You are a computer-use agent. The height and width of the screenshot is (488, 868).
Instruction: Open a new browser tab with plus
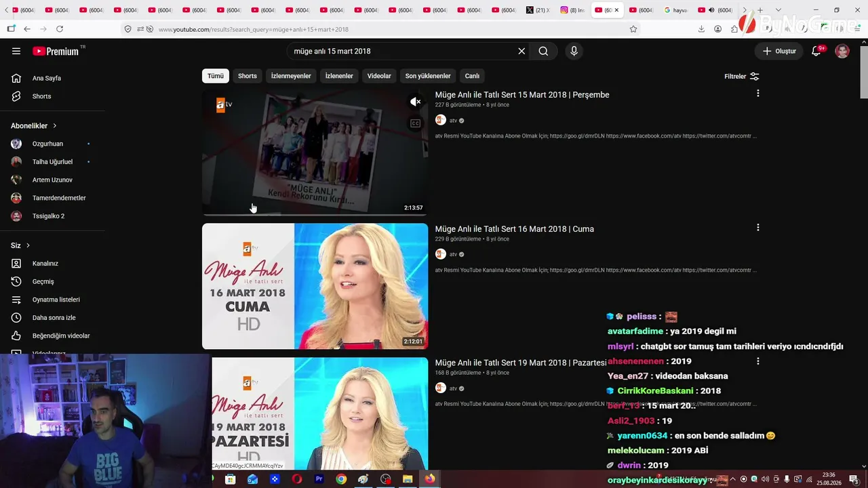760,10
